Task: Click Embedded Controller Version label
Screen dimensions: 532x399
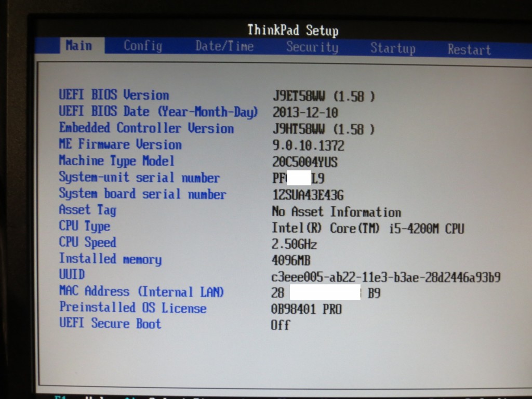Action: tap(146, 128)
